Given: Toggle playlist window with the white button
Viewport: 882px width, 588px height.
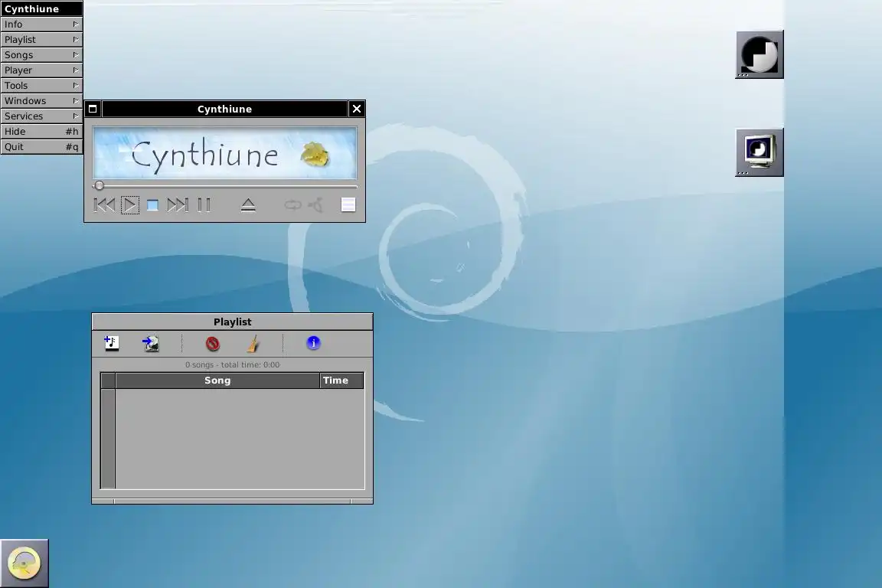Looking at the screenshot, I should [348, 205].
